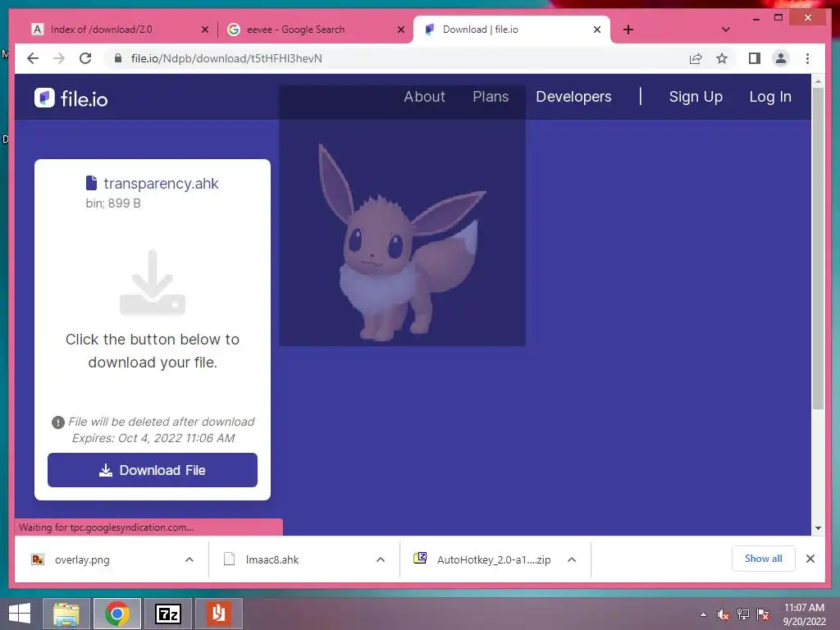Click the Eevee overlay image

click(402, 216)
